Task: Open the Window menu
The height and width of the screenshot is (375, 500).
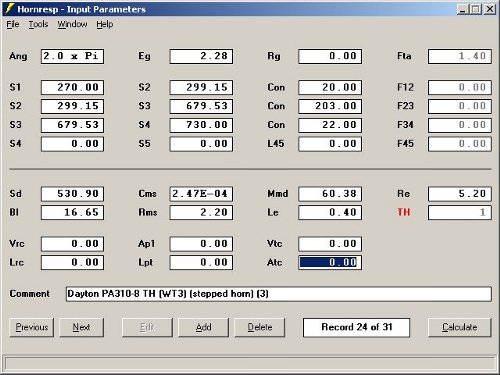Action: tap(72, 24)
